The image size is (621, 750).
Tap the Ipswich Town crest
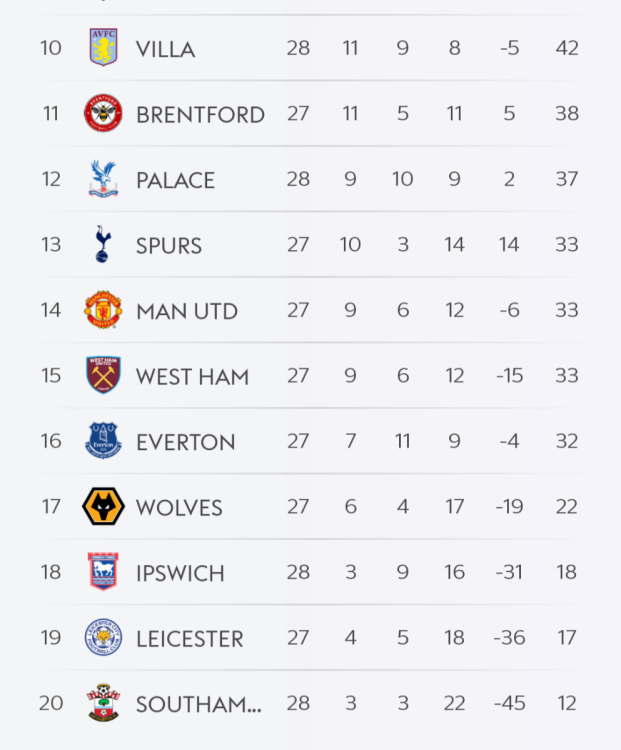pos(102,572)
